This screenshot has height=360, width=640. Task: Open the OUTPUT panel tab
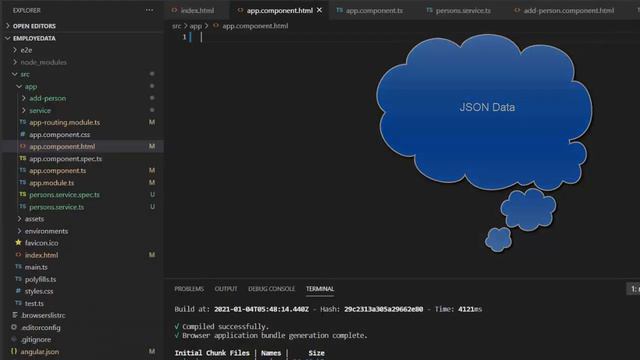point(226,289)
